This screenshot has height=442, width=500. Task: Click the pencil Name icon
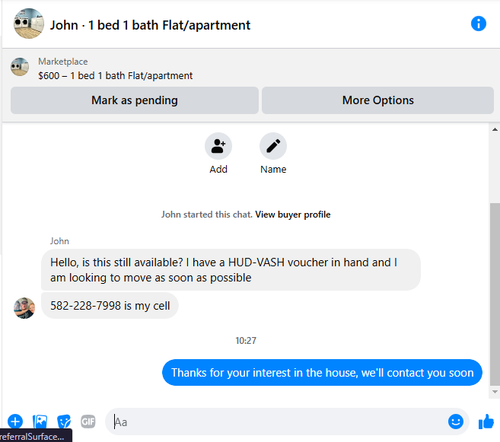[x=273, y=146]
